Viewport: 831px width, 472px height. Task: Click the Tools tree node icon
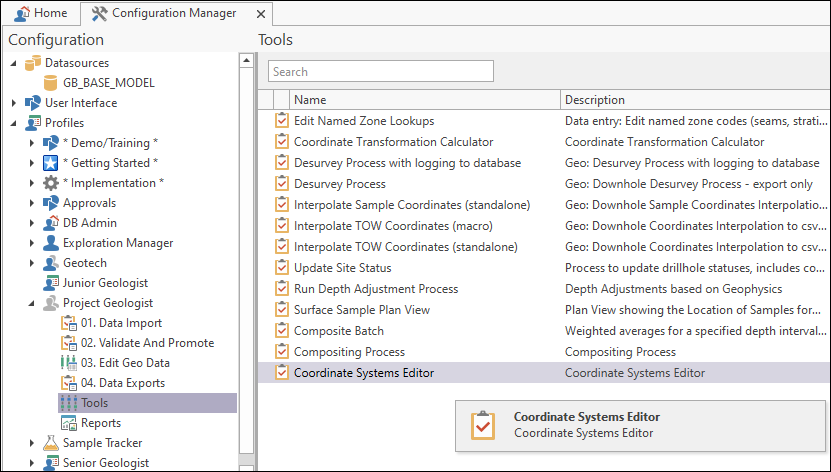click(68, 403)
